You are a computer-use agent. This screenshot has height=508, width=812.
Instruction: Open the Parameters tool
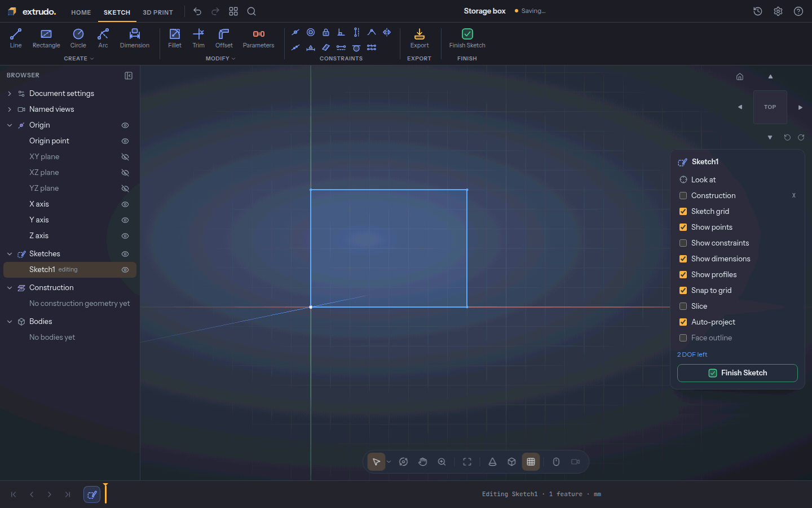(x=259, y=38)
